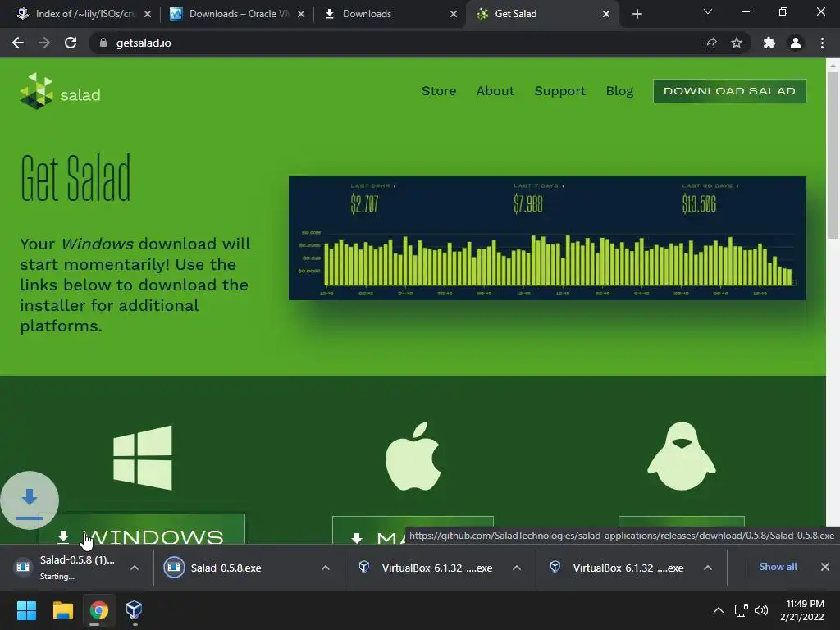Open the About page link
The height and width of the screenshot is (630, 840).
(495, 91)
